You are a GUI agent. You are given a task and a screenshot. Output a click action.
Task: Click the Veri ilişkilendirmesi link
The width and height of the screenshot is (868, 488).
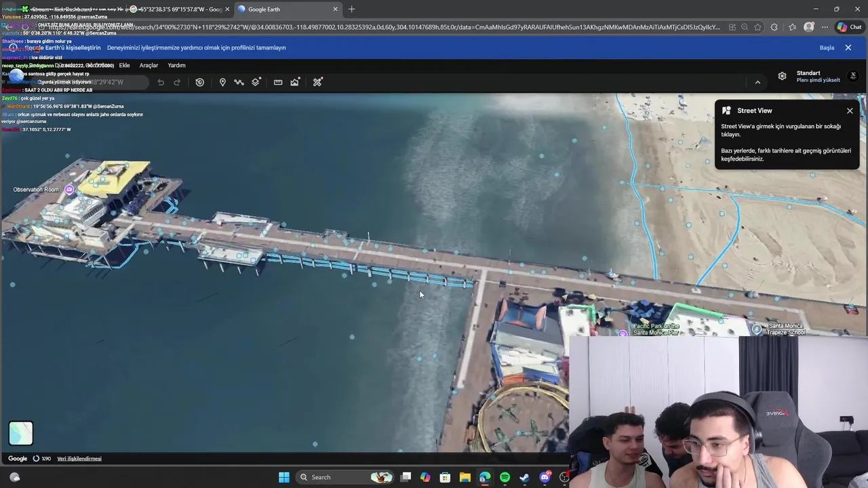(79, 459)
